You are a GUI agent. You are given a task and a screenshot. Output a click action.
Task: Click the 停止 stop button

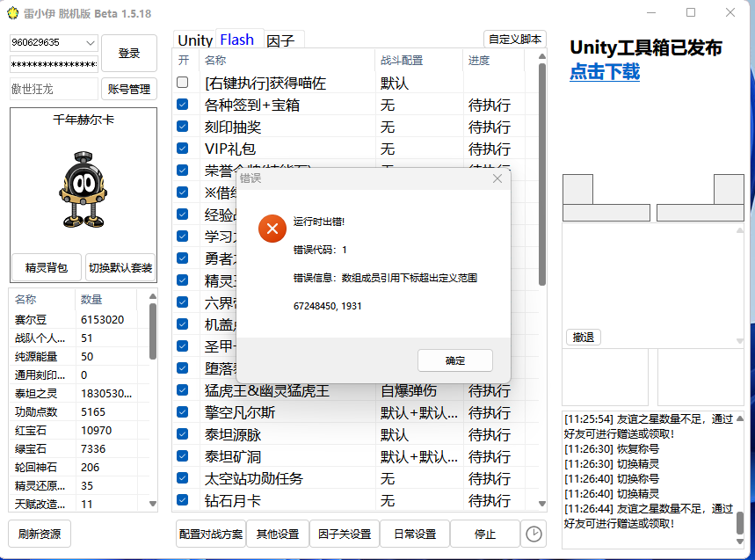(485, 534)
